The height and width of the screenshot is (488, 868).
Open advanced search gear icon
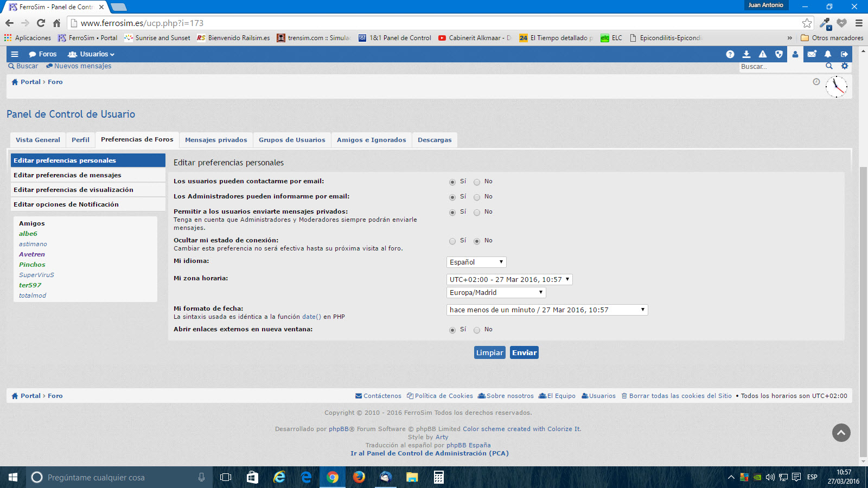click(x=845, y=66)
